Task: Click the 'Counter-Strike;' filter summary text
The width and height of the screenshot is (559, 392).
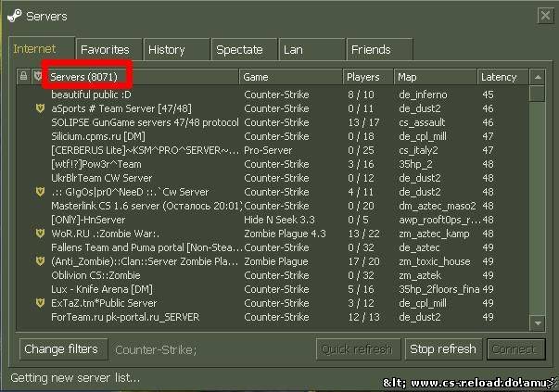Action: tap(156, 349)
